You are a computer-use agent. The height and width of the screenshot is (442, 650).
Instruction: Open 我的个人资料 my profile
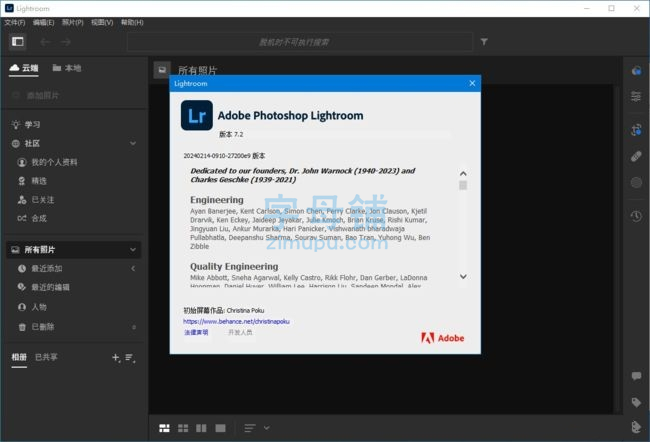[x=47, y=162]
